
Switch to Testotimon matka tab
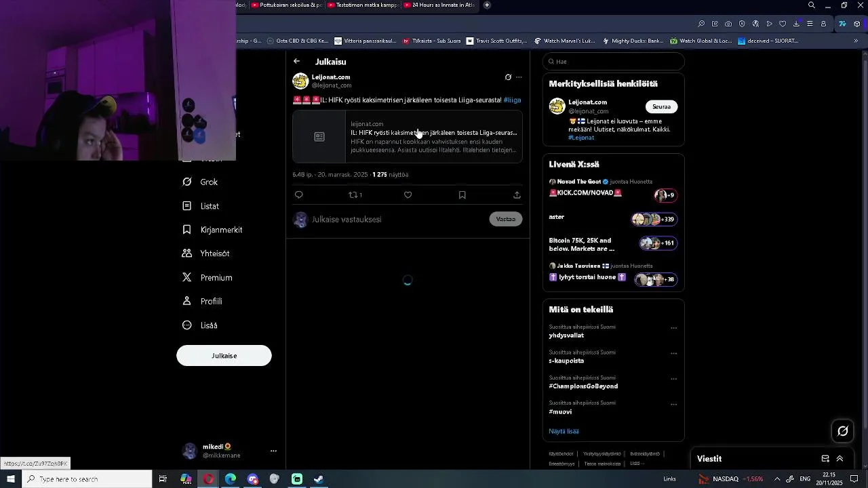363,5
